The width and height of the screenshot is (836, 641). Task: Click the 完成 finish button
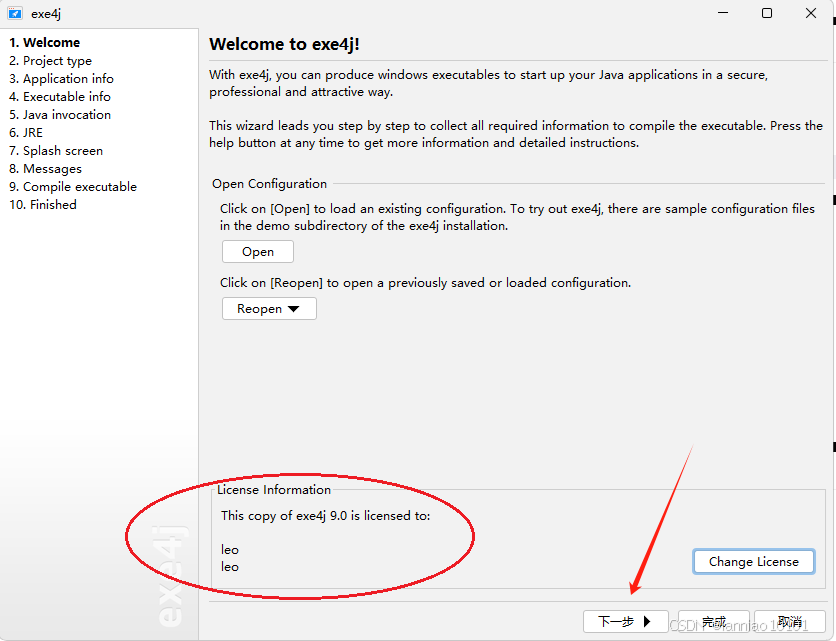coord(714,621)
